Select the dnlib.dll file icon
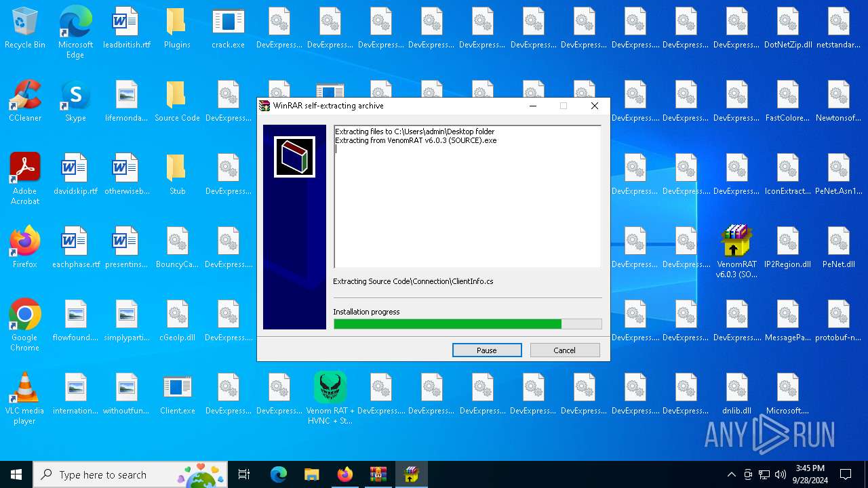Viewport: 868px width, 488px height. [x=736, y=394]
